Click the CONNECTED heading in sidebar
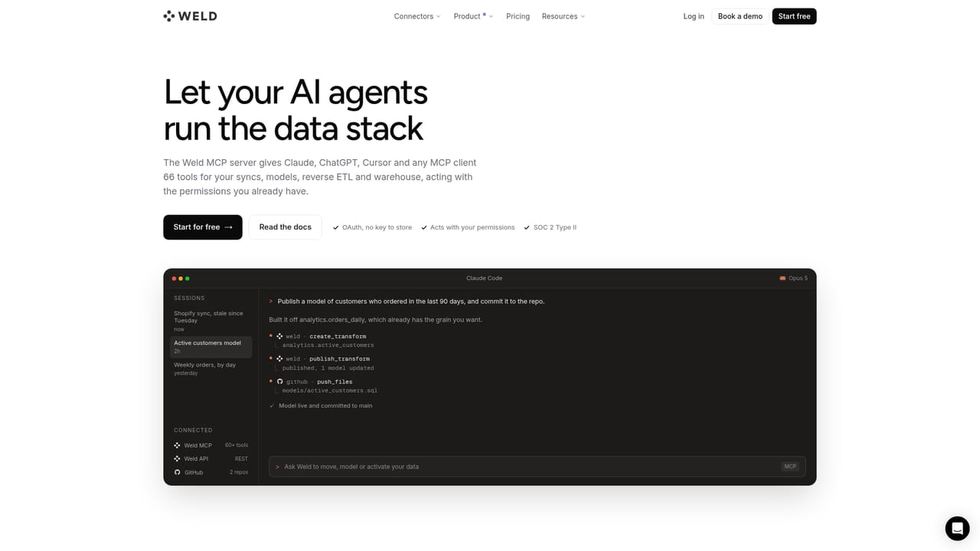The image size is (980, 551). tap(193, 430)
